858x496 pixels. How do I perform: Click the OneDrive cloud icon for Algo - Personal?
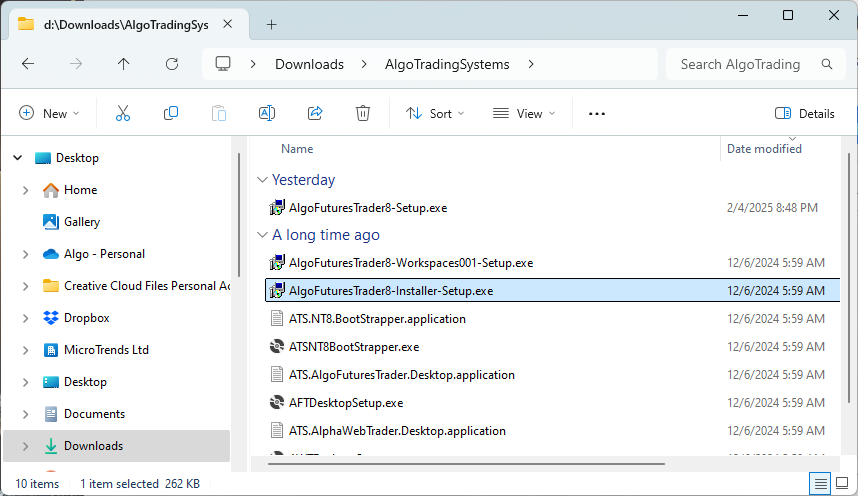click(x=51, y=254)
